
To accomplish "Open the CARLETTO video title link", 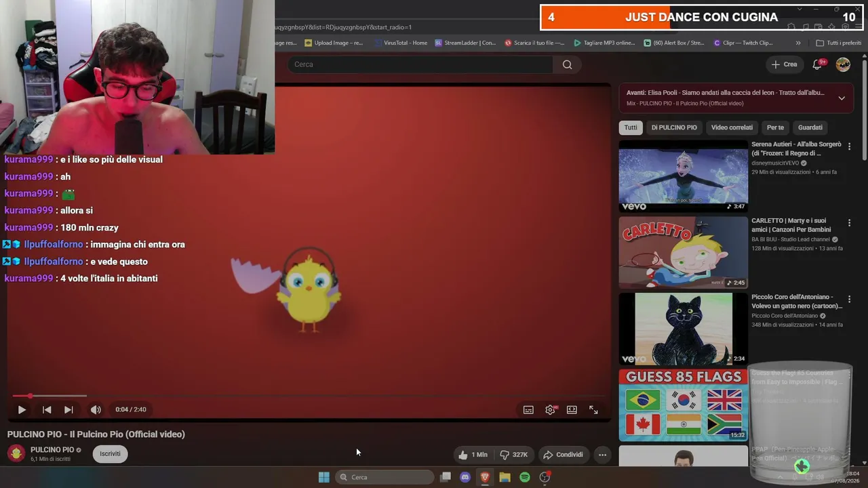I will [791, 225].
